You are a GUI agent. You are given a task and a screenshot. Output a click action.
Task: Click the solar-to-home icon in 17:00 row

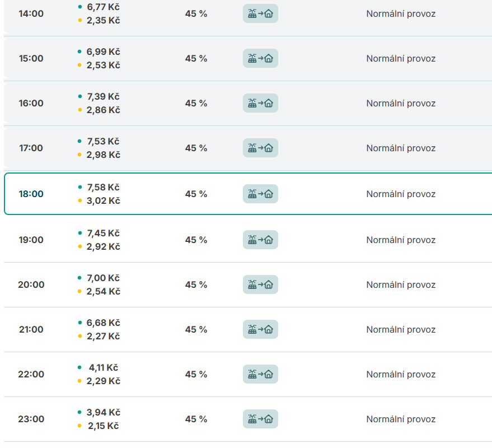[x=260, y=148]
